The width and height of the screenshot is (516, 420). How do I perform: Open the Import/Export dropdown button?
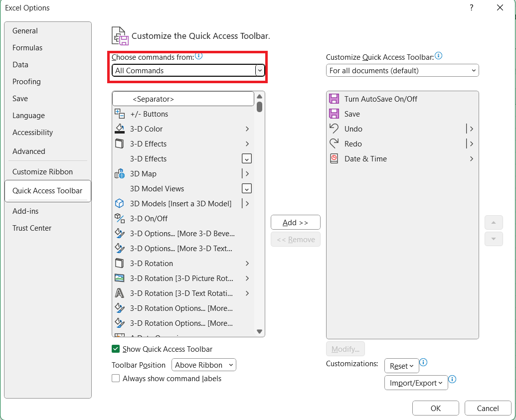416,383
